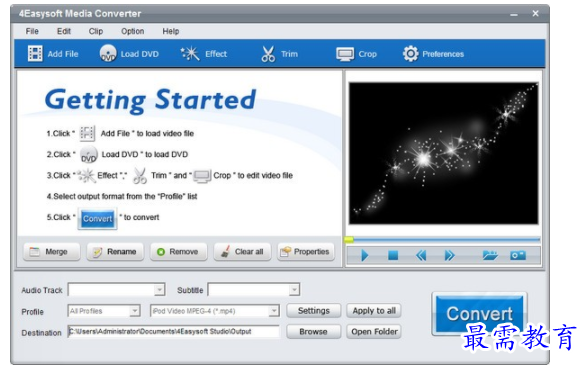Click the Clear all button
Viewport: 585px width, 369px height.
(x=242, y=252)
